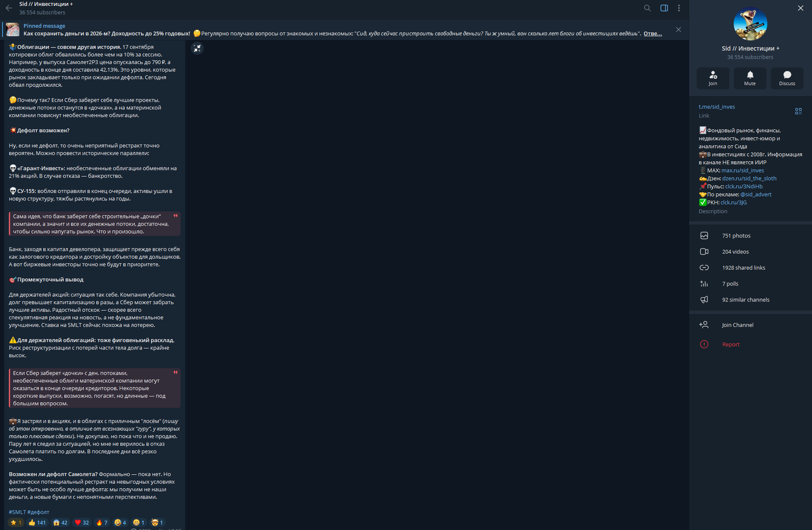Mute channel notifications with the bell
Image resolution: width=812 pixels, height=530 pixels.
click(x=750, y=78)
